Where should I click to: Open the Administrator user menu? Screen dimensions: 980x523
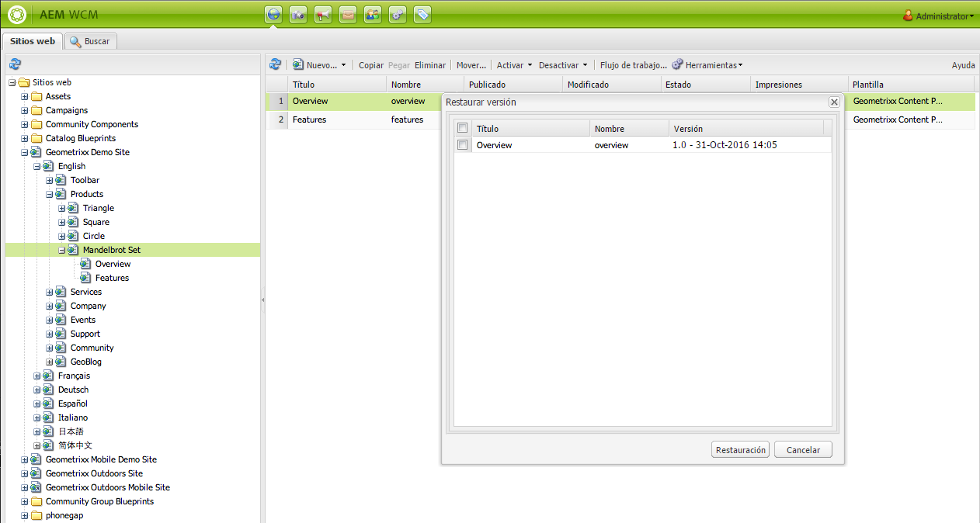pos(938,16)
